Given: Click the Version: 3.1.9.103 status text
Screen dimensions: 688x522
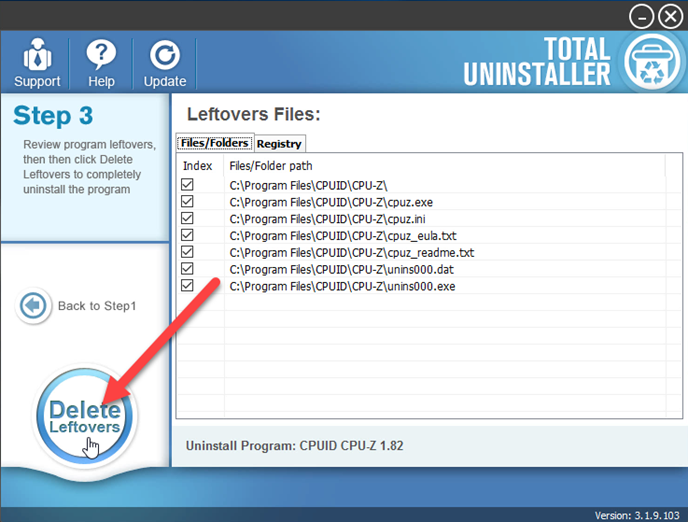Looking at the screenshot, I should tap(637, 515).
